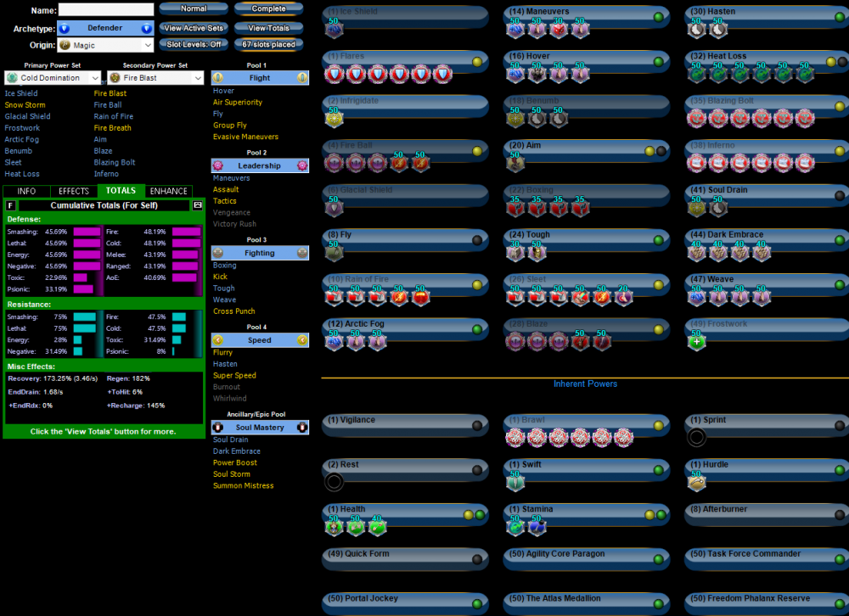Click the enhancement icon under Swift
This screenshot has height=616, width=849.
(515, 482)
